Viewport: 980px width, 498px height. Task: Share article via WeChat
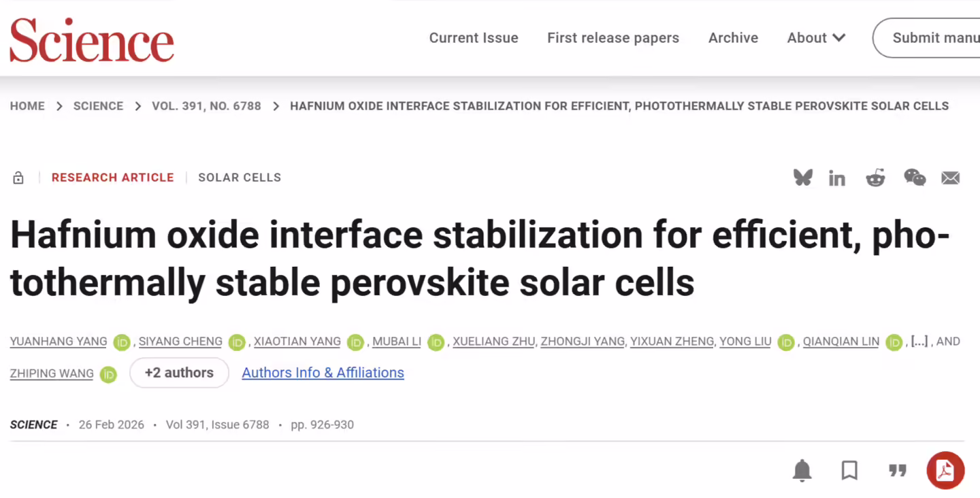pos(914,178)
